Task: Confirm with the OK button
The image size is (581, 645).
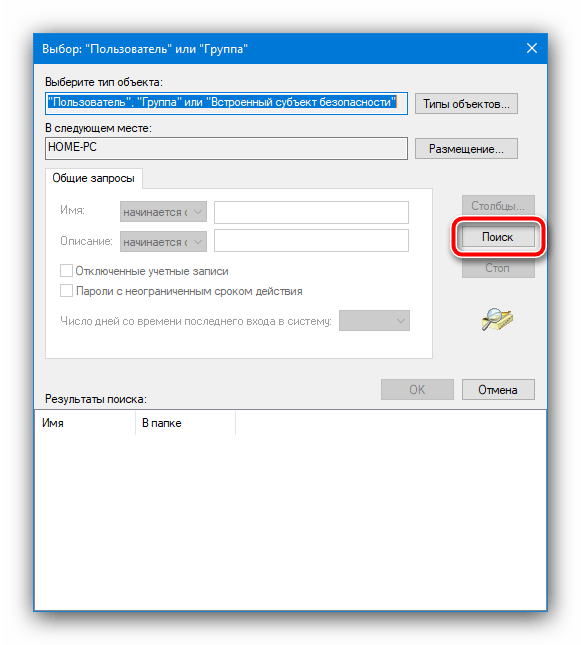Action: 417,390
